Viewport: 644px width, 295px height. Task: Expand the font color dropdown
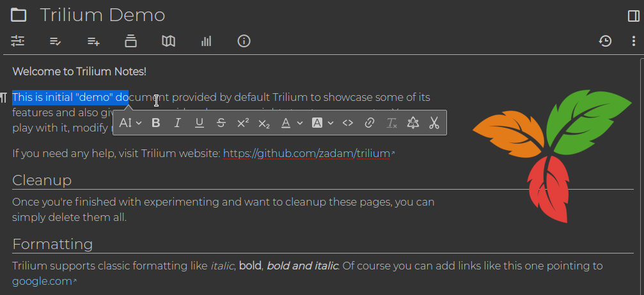tap(292, 123)
